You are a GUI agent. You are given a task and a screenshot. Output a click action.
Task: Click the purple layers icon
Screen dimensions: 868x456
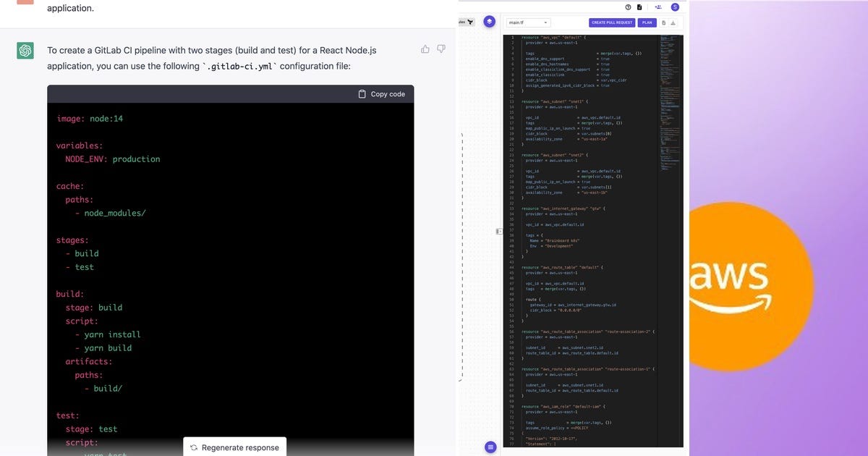(490, 22)
